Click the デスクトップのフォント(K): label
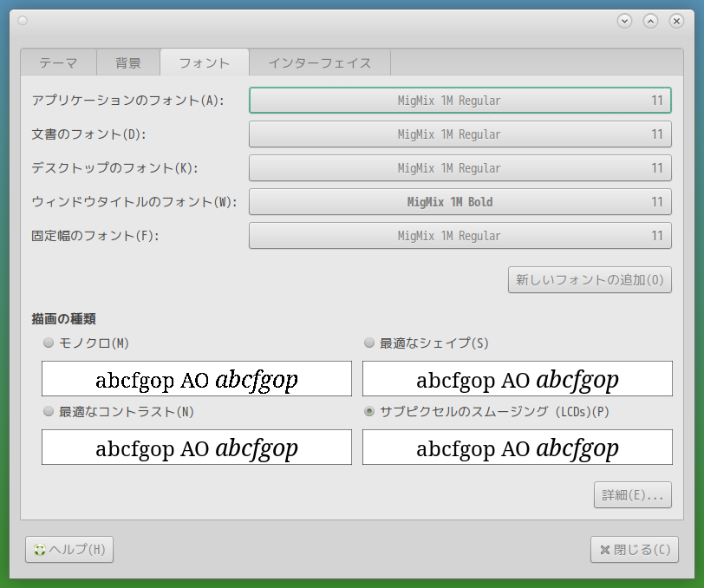704x588 pixels. pyautogui.click(x=114, y=168)
